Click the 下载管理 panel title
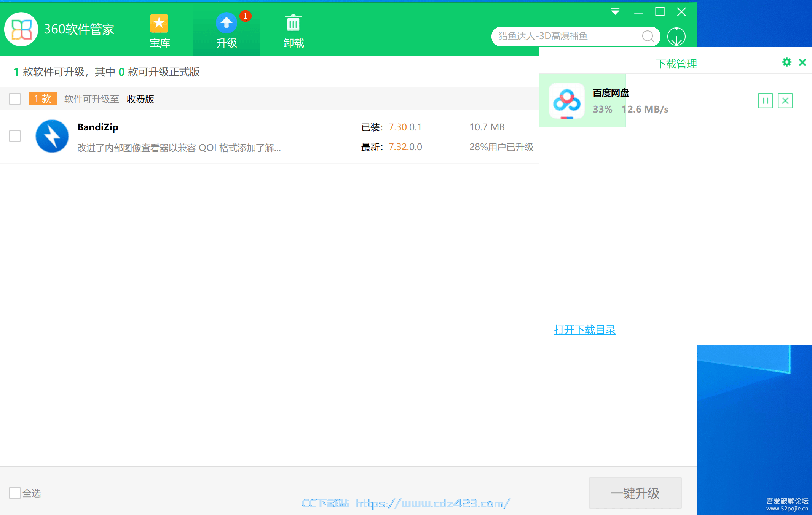 pyautogui.click(x=676, y=64)
